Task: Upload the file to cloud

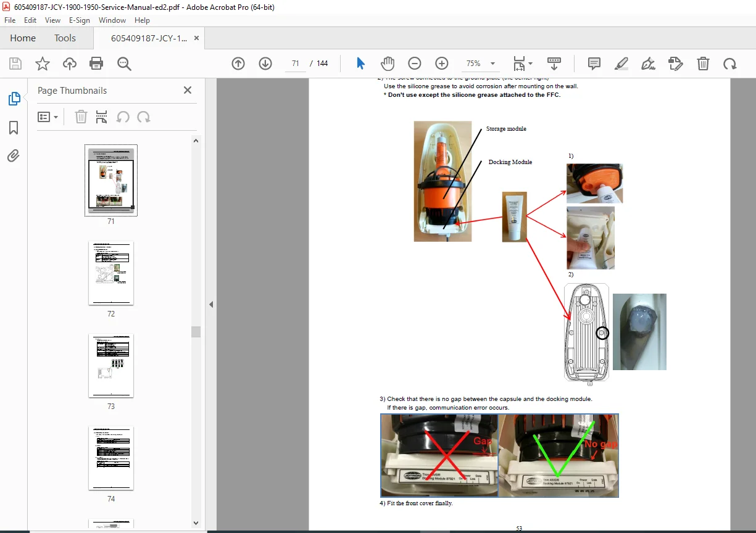Action: [x=70, y=64]
